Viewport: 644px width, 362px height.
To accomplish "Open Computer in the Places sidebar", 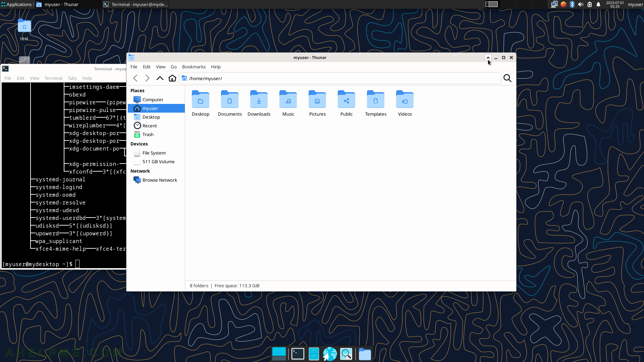I will tap(156, 100).
